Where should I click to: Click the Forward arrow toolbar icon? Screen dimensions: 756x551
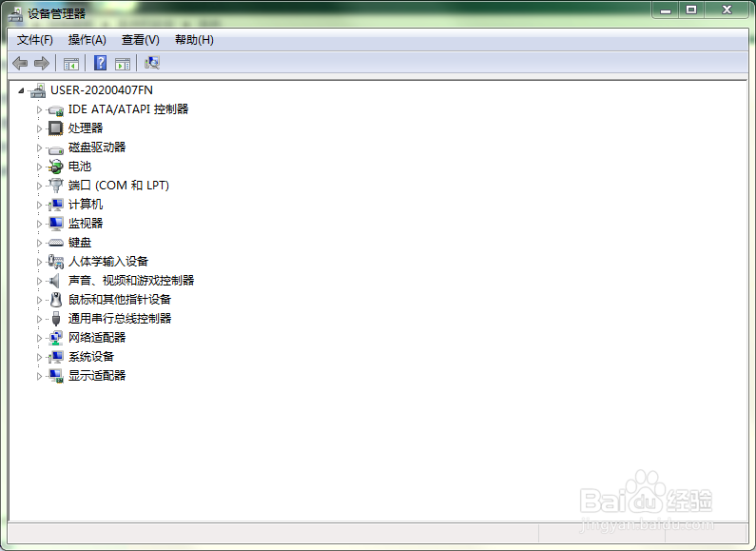click(x=42, y=63)
